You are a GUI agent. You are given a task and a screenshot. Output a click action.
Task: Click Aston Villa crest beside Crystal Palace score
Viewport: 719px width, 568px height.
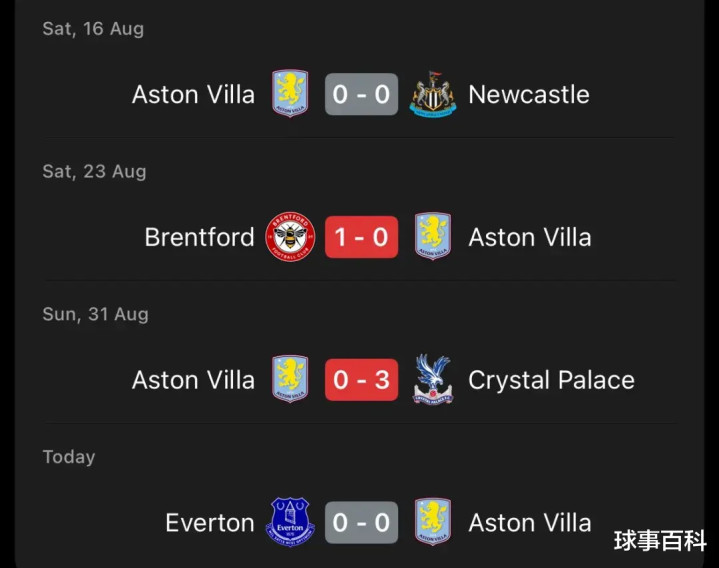click(x=290, y=380)
